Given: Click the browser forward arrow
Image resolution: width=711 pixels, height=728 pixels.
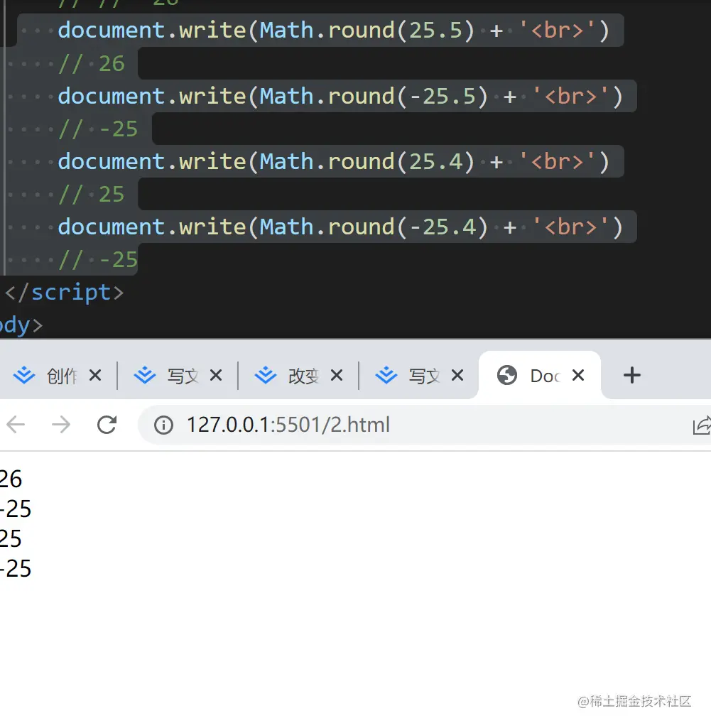Looking at the screenshot, I should pyautogui.click(x=61, y=424).
